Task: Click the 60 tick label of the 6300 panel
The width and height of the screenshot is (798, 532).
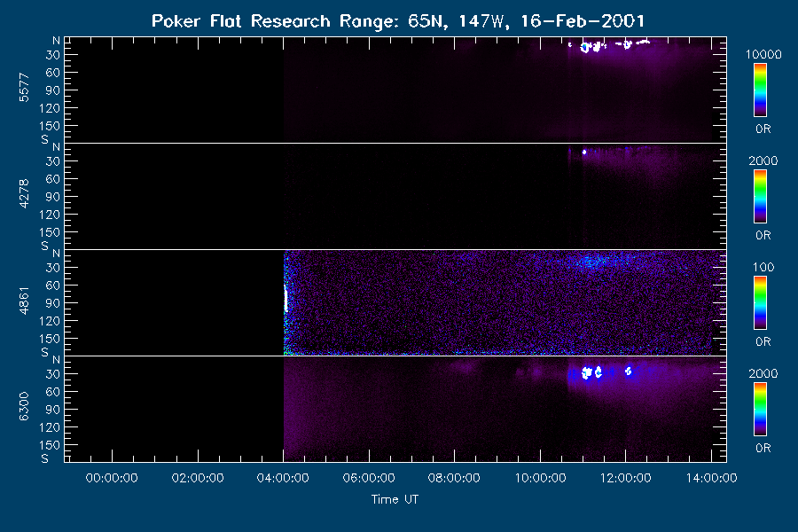Action: pos(53,392)
